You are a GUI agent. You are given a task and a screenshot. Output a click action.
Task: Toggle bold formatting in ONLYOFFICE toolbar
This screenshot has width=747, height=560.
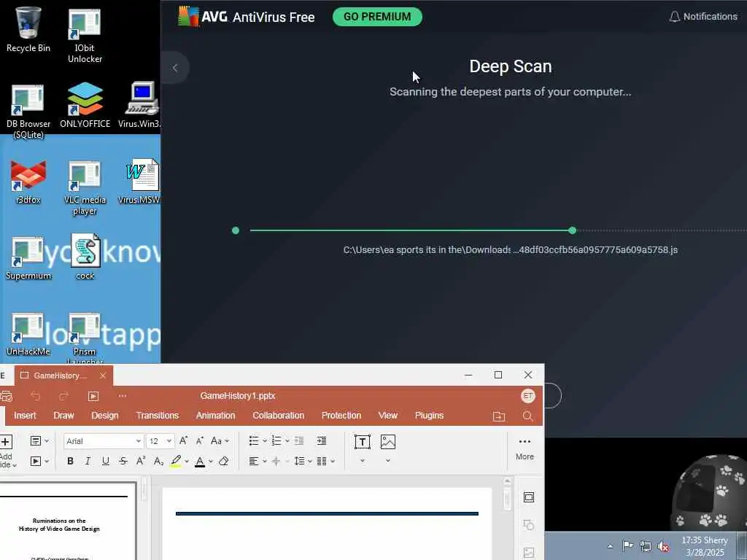(x=70, y=461)
